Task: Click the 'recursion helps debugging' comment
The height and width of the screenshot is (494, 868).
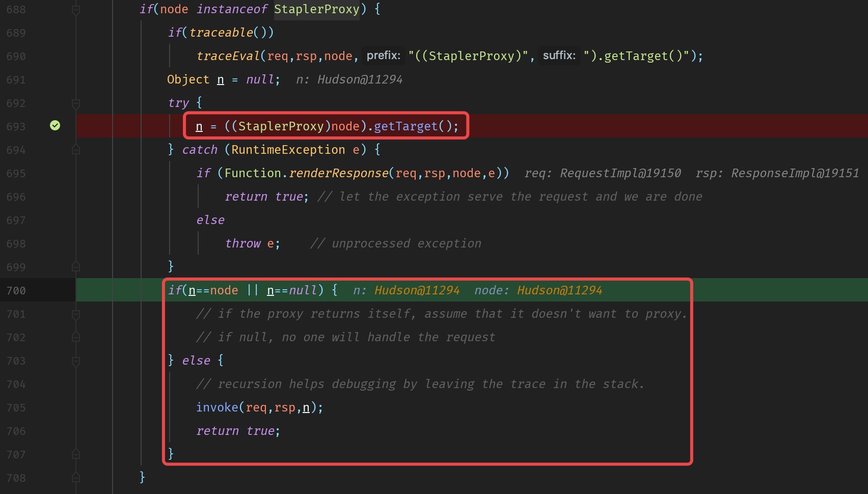Action: click(420, 384)
